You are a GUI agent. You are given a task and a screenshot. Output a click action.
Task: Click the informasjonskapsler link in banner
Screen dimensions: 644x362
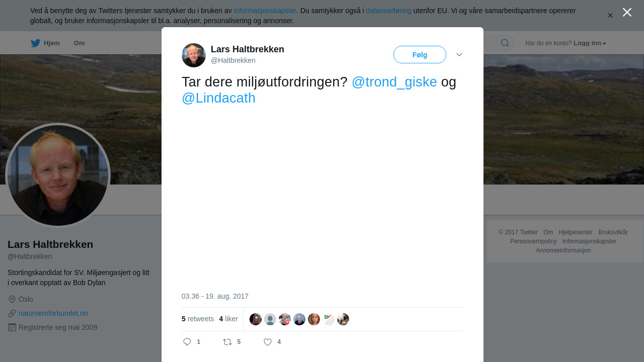pyautogui.click(x=265, y=11)
